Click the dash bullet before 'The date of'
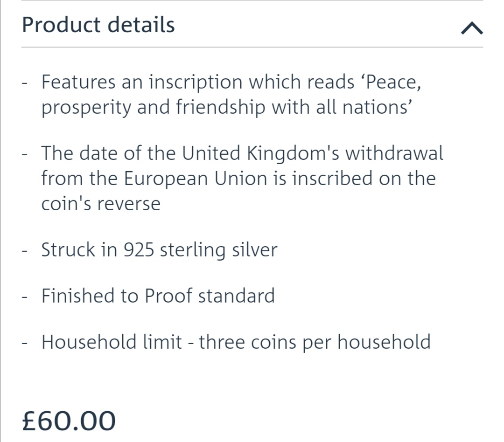Image resolution: width=504 pixels, height=442 pixels. [24, 154]
